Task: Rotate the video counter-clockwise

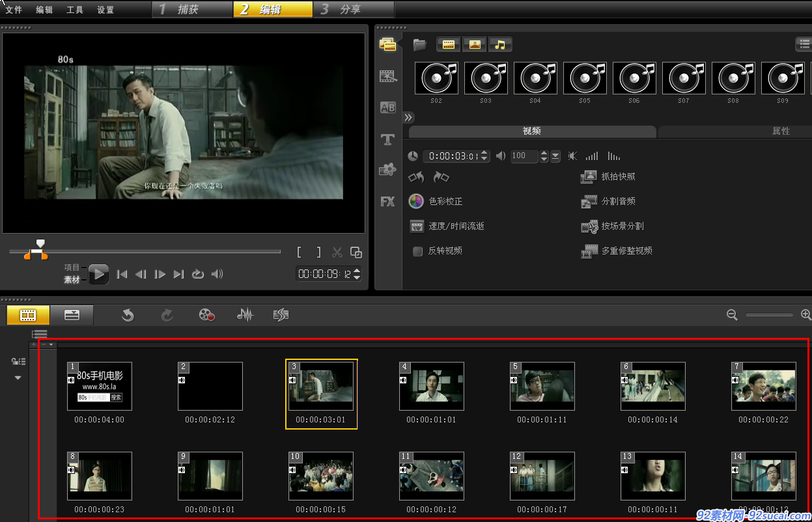Action: click(x=416, y=177)
